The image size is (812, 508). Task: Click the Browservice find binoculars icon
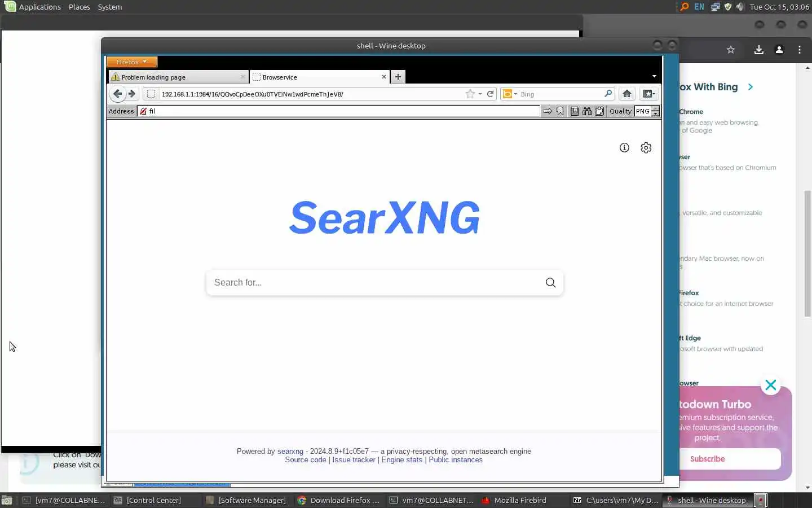(x=587, y=111)
